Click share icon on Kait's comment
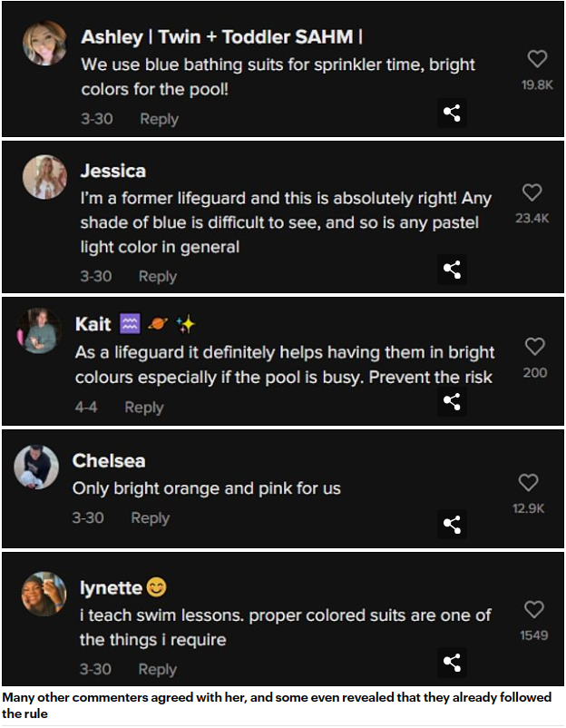 click(x=452, y=400)
